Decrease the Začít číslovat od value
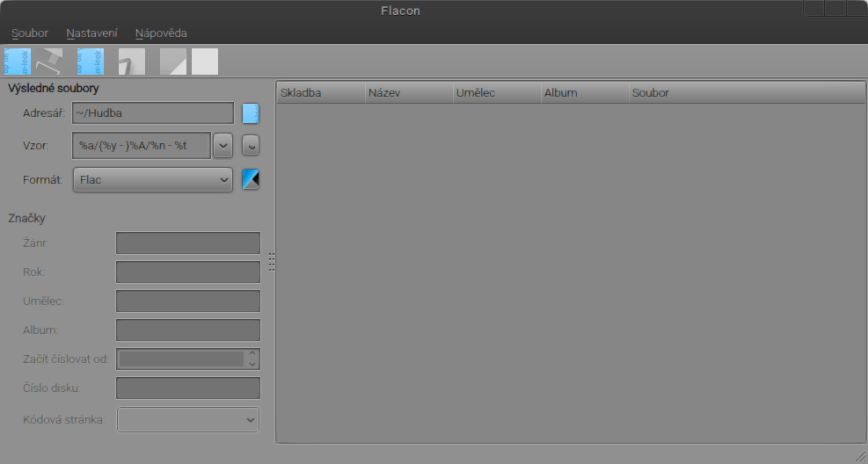 pos(252,365)
